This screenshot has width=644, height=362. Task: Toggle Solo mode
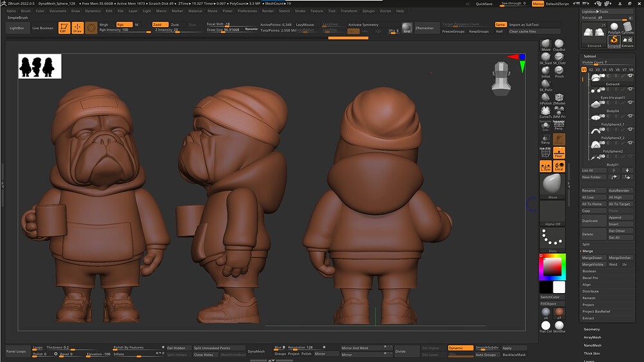tap(545, 126)
